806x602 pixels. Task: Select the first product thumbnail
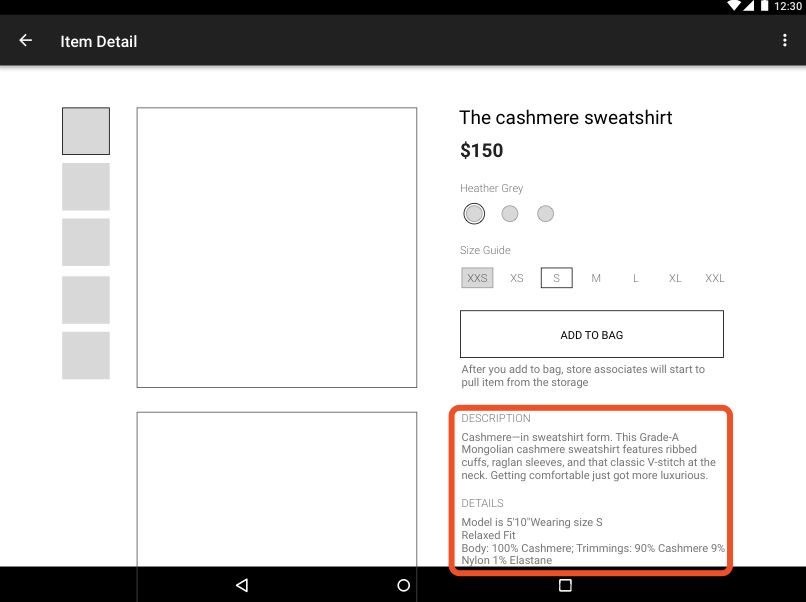click(x=86, y=131)
